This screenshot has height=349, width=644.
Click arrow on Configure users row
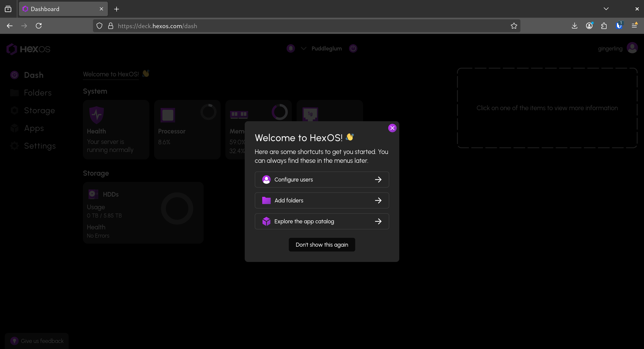[x=378, y=179]
